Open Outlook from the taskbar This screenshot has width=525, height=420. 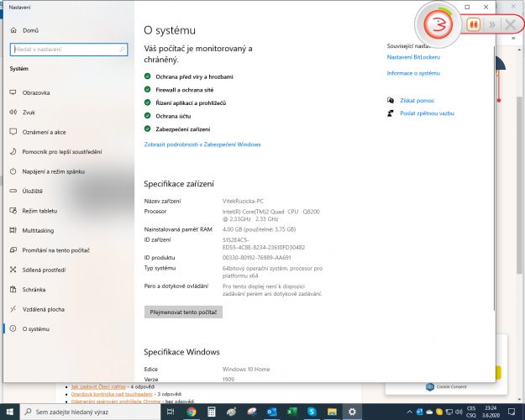click(x=271, y=412)
